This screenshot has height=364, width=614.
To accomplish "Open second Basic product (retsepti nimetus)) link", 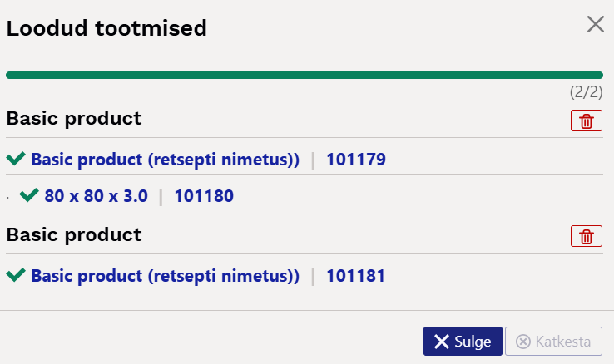I will click(166, 276).
